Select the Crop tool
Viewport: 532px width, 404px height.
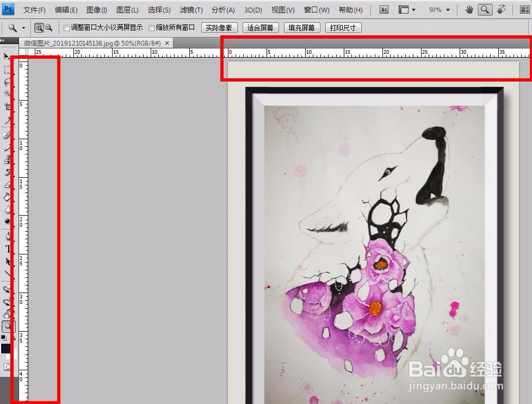tap(7, 107)
